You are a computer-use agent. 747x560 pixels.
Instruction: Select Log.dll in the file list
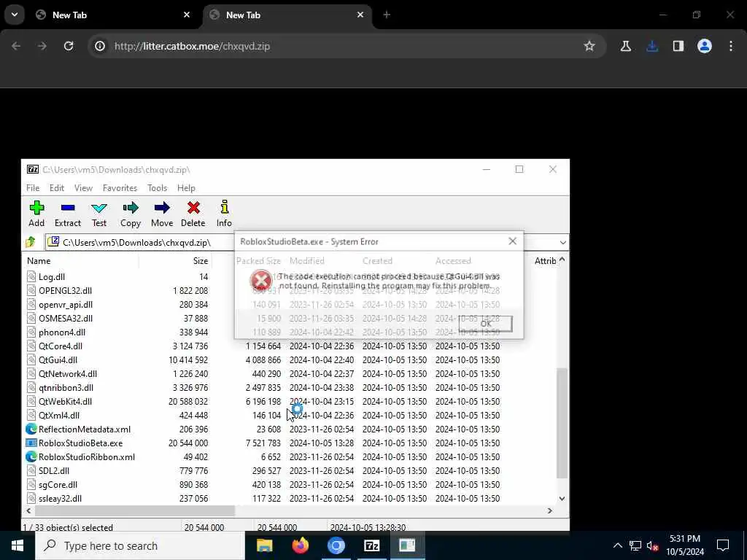52,276
